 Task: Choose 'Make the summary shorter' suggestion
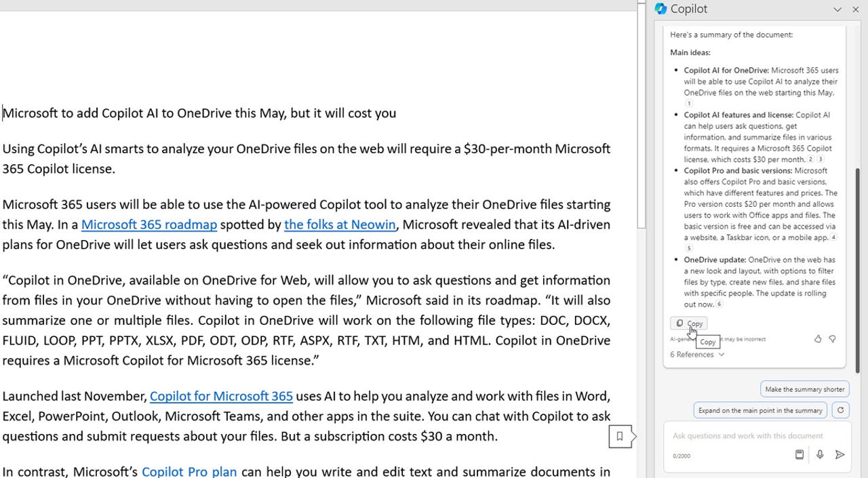[x=805, y=389]
